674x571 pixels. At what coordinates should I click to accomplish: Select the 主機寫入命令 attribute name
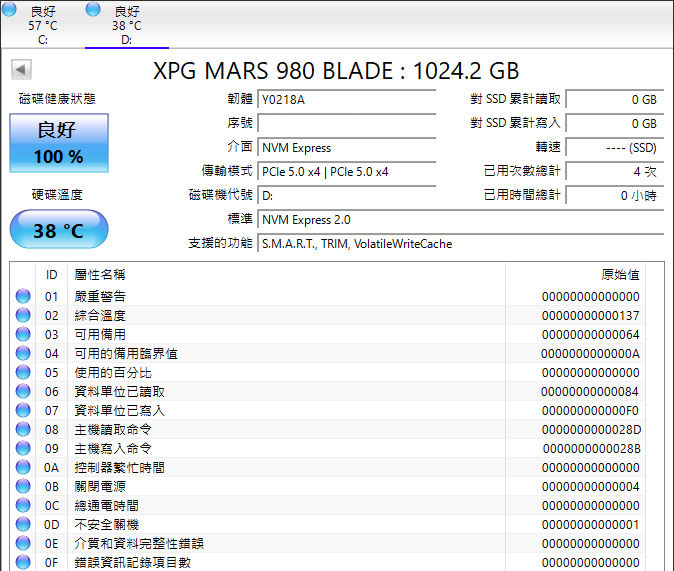pos(113,448)
